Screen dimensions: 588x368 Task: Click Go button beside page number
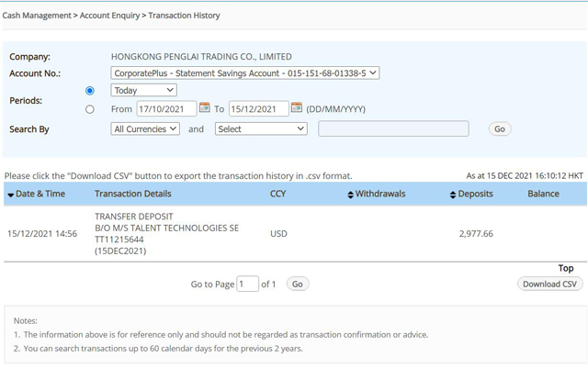click(x=298, y=284)
